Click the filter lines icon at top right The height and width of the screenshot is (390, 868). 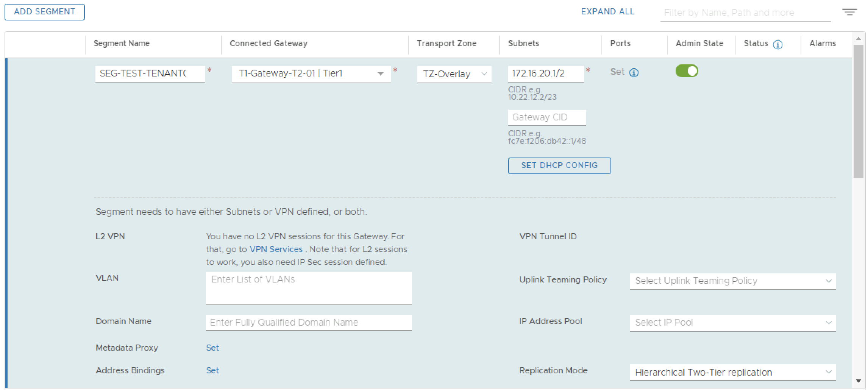click(849, 12)
